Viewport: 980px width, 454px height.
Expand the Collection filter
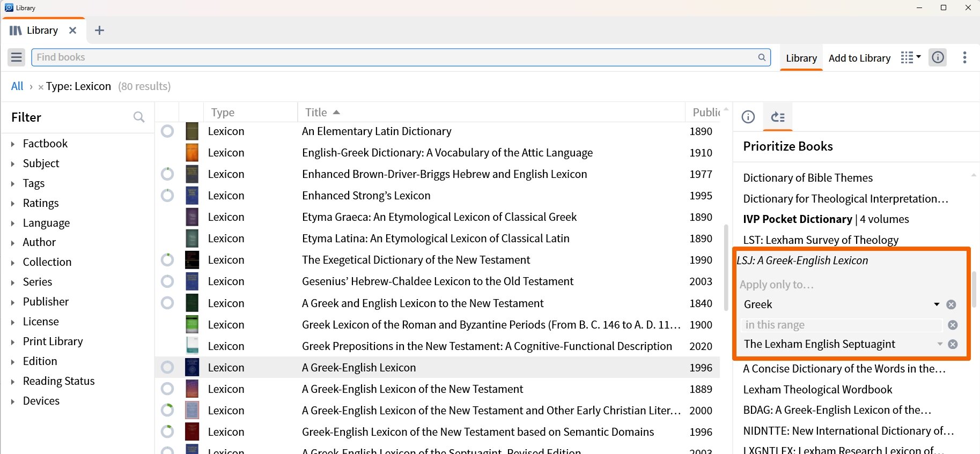13,262
